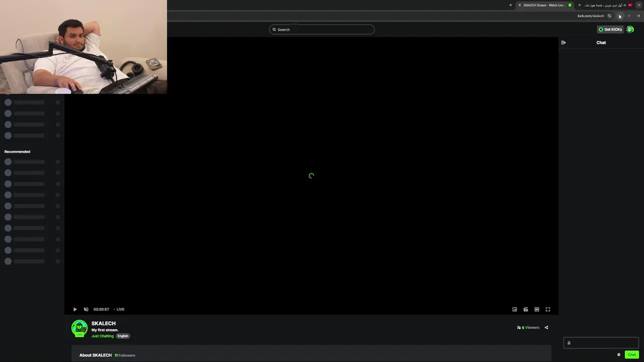Click the webcam overlay in the corner

pyautogui.click(x=84, y=47)
